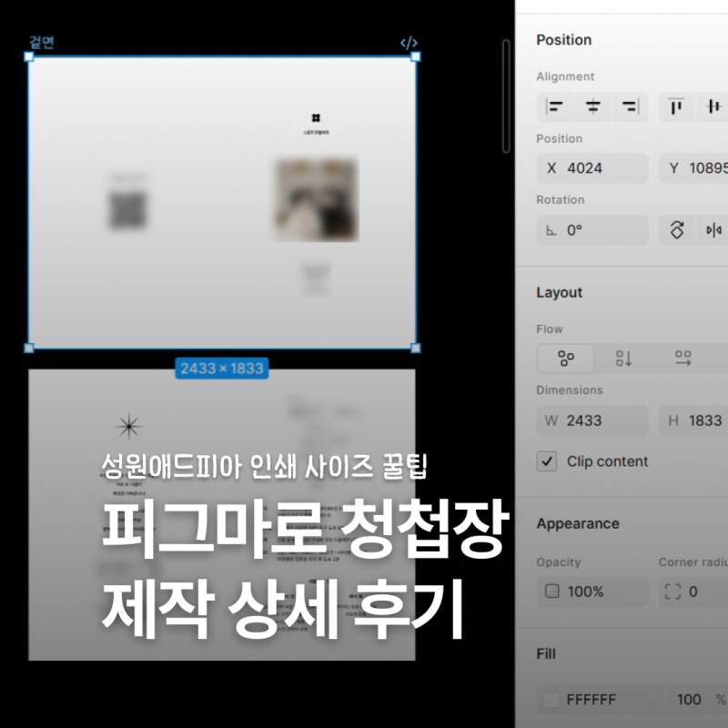Edit the fill hex value FFFFFF
The width and height of the screenshot is (728, 728).
click(x=591, y=699)
